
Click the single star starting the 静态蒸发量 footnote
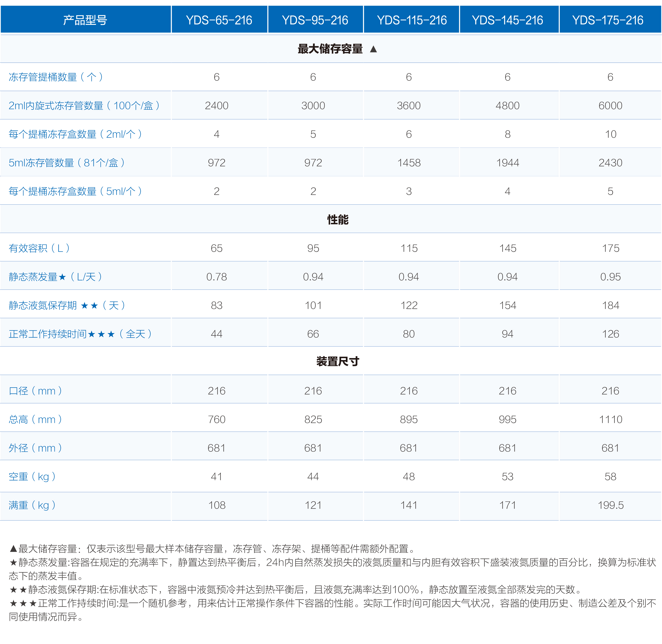(13, 563)
